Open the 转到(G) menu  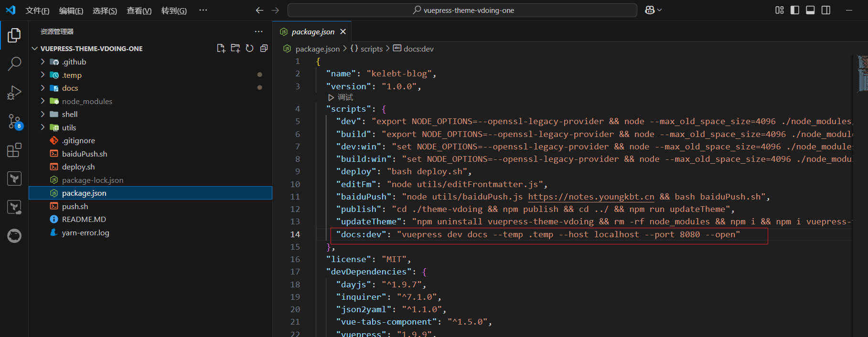point(174,11)
